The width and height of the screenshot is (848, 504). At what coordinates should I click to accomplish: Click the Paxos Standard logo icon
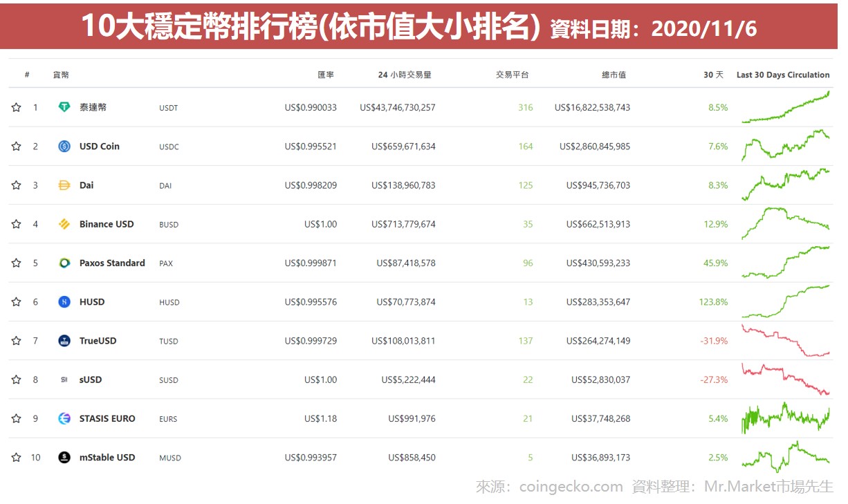point(64,263)
